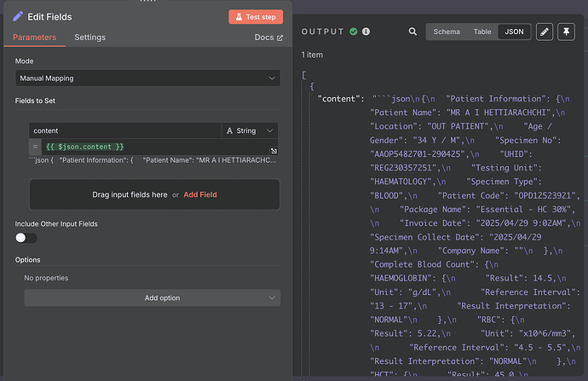Open the Docs link
This screenshot has width=588, height=381.
click(x=268, y=38)
